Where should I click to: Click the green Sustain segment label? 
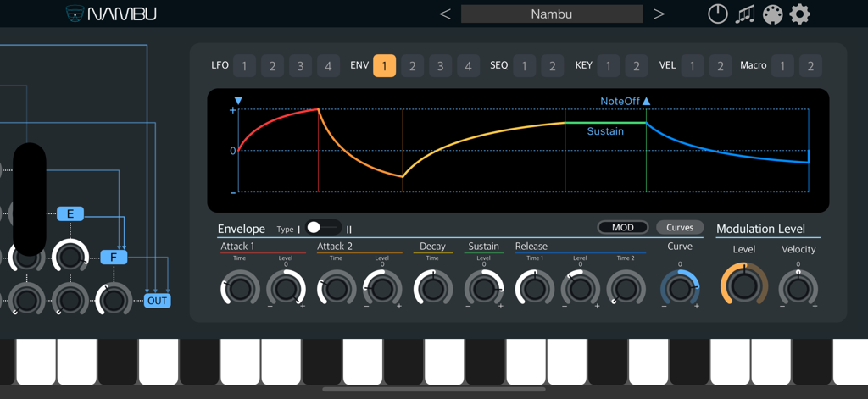[x=605, y=131]
